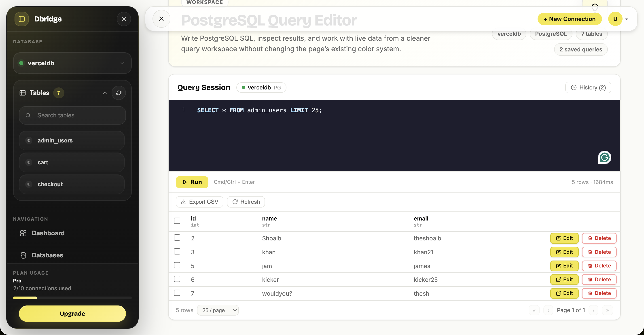The height and width of the screenshot is (335, 644).
Task: Check the row for Shoaib
Action: tap(177, 237)
